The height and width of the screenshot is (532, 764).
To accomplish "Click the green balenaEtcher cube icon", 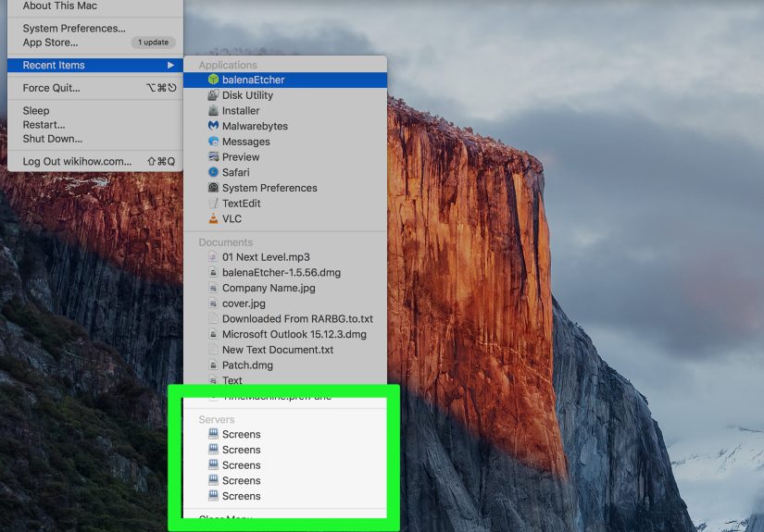I will [x=213, y=80].
